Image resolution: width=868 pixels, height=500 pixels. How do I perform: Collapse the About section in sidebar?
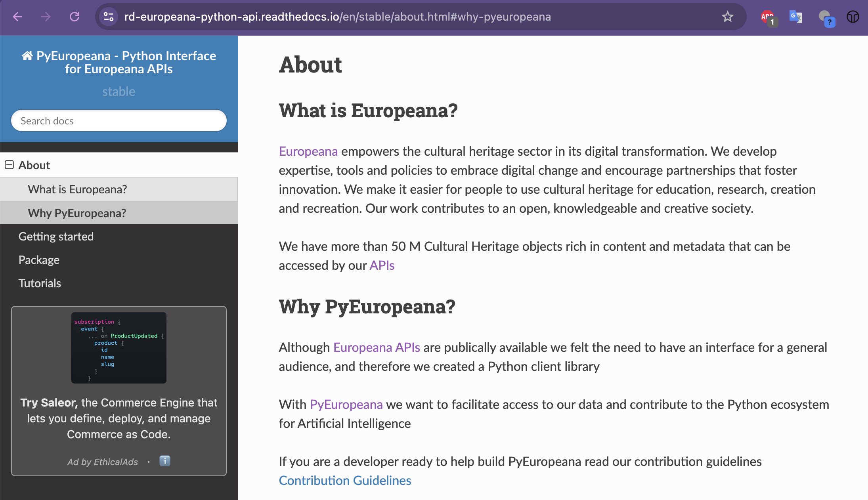coord(9,165)
